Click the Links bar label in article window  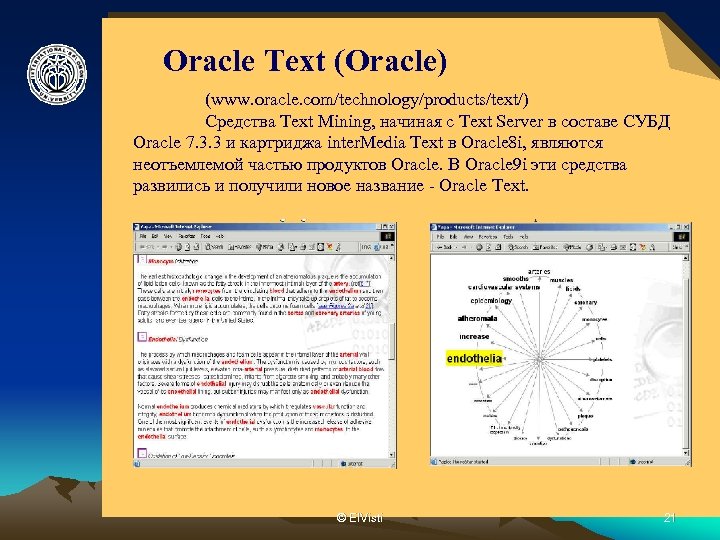(366, 247)
